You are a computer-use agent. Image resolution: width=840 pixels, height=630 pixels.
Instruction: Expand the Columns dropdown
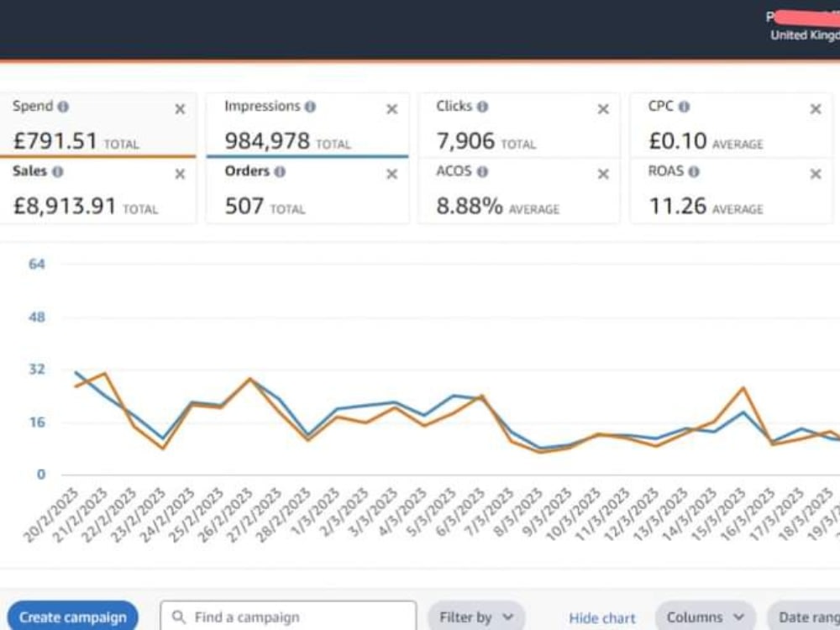[706, 616]
